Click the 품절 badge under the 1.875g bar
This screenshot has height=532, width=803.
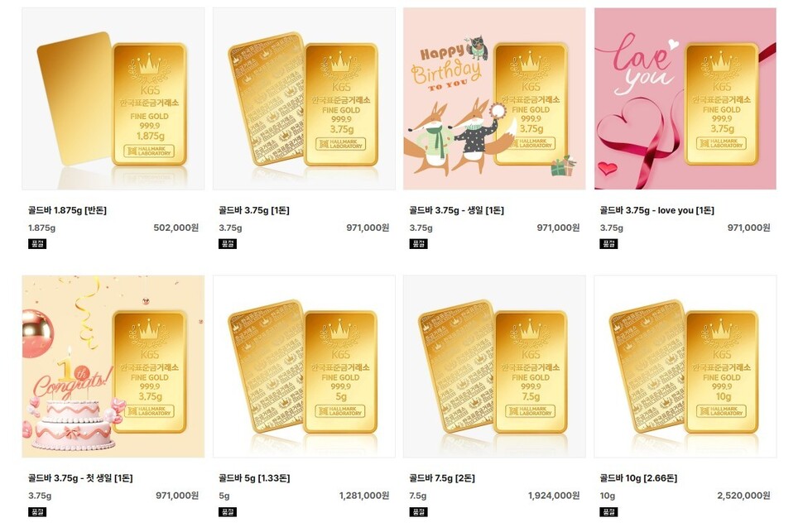[37, 244]
